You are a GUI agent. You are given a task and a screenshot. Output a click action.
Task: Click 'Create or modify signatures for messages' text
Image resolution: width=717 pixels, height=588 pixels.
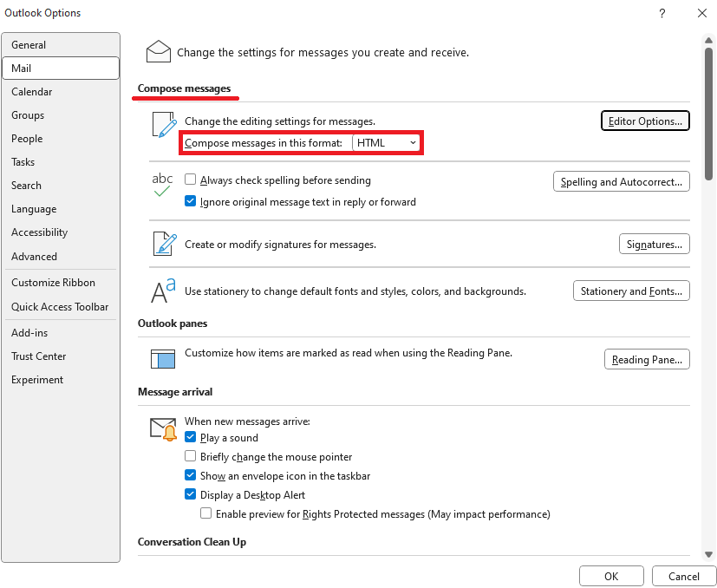tap(280, 245)
